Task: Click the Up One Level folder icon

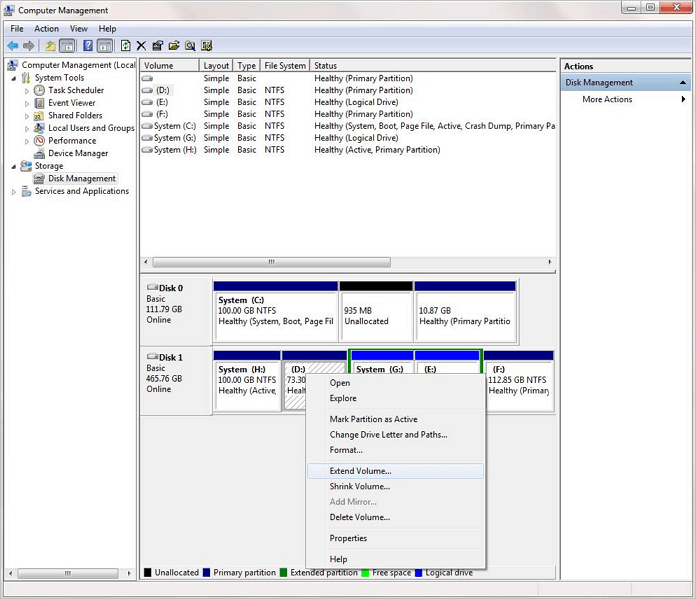Action: pyautogui.click(x=50, y=46)
